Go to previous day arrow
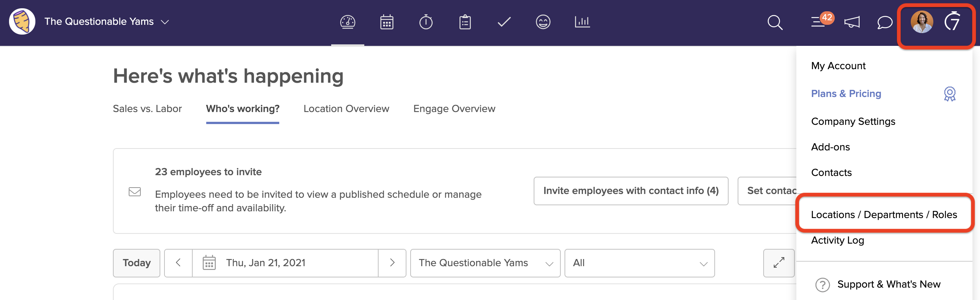Image resolution: width=980 pixels, height=300 pixels. (178, 263)
